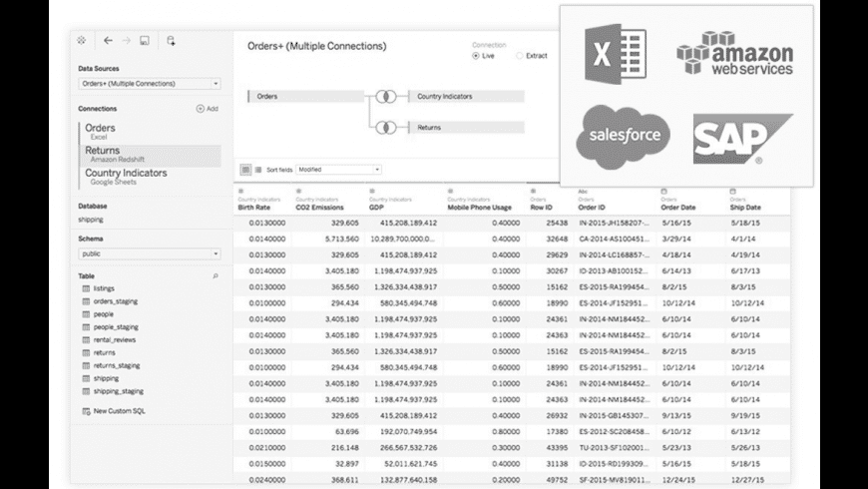Viewport: 868px width, 489px height.
Task: Click the Birth Rate column header
Action: click(x=254, y=208)
